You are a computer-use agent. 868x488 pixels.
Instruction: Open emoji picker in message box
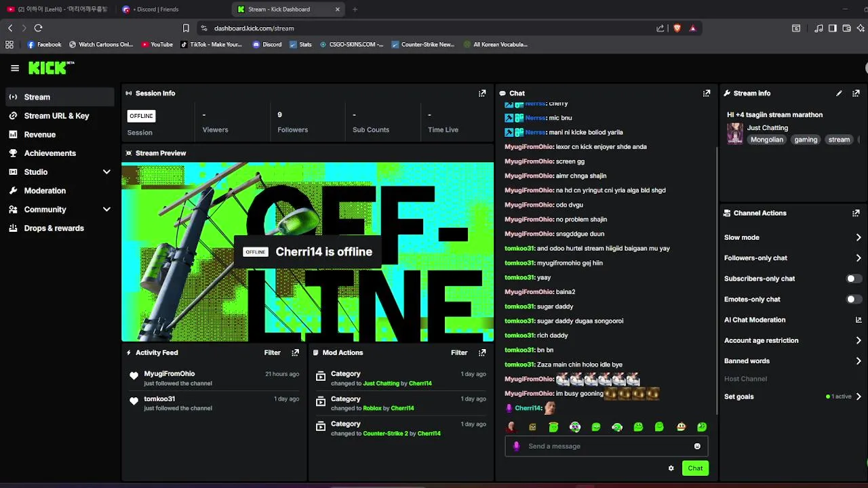(x=697, y=446)
